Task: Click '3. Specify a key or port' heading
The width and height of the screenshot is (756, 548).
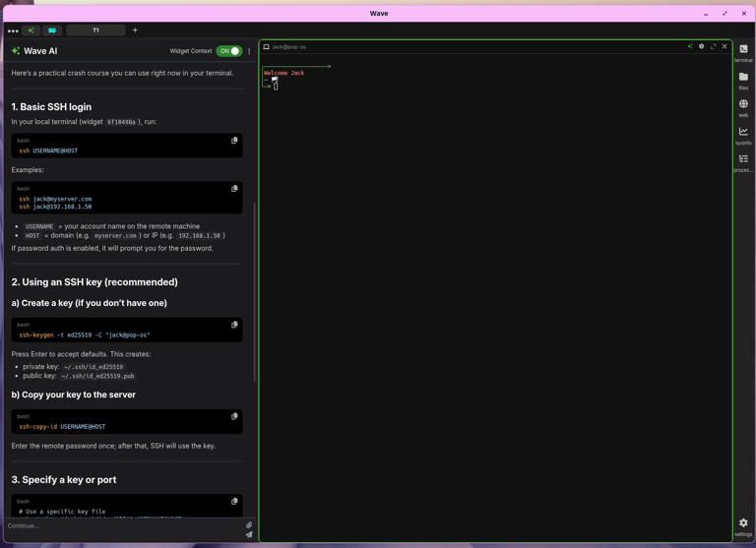Action: click(x=64, y=480)
